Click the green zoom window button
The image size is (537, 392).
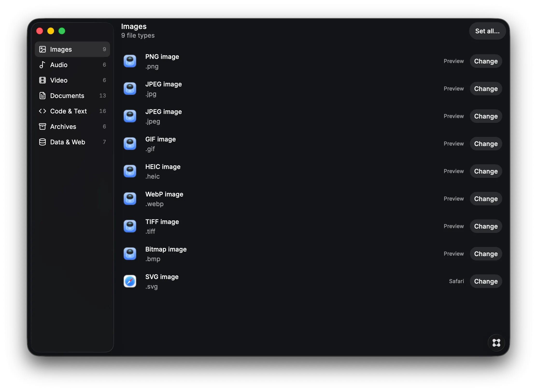(62, 31)
